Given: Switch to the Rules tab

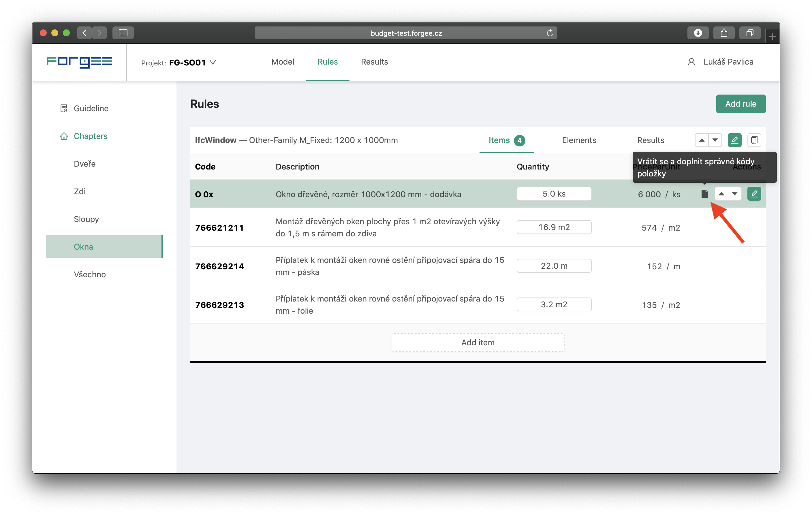Looking at the screenshot, I should tap(328, 62).
